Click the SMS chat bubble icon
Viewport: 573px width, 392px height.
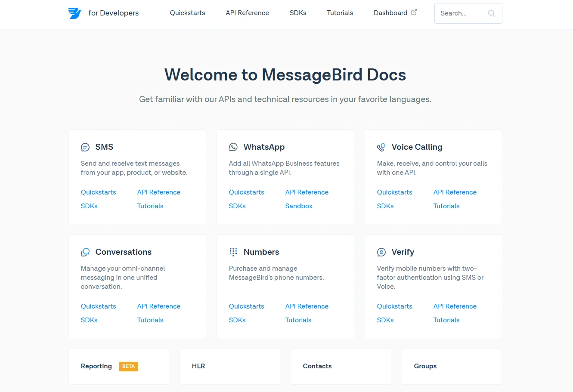point(85,147)
